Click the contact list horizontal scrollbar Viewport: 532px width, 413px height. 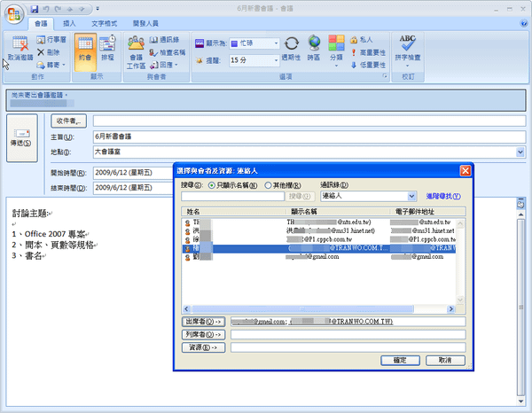302,309
